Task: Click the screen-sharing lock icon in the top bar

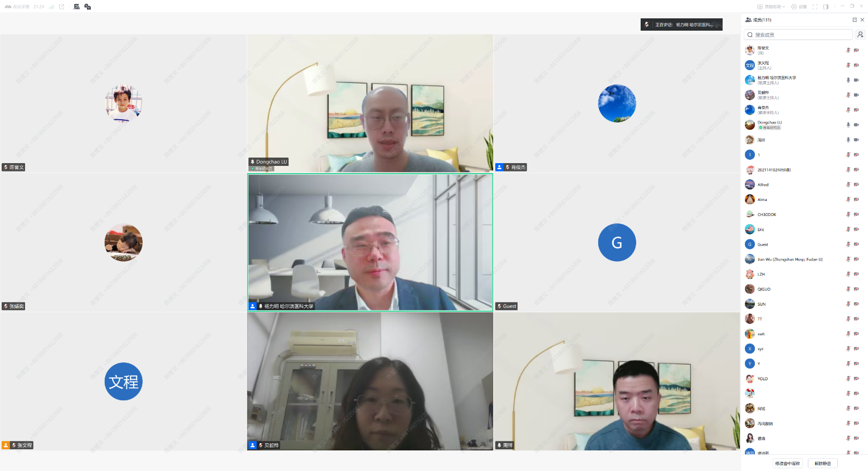Action: point(87,7)
